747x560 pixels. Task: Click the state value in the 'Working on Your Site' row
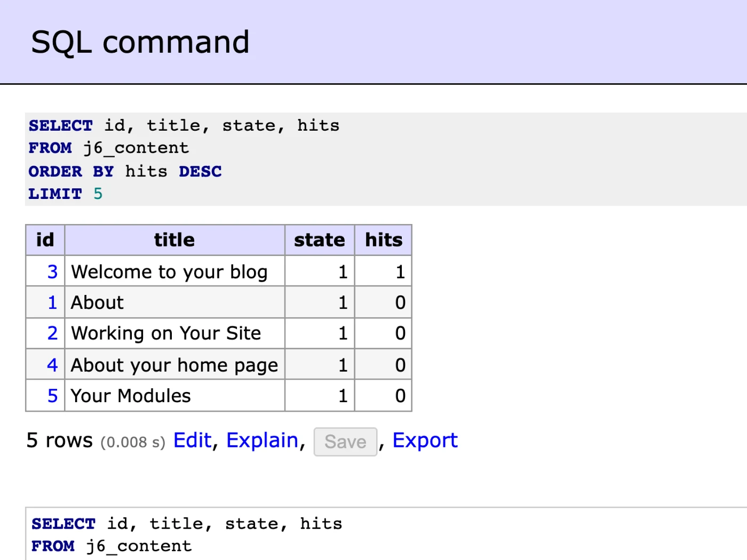(x=320, y=333)
